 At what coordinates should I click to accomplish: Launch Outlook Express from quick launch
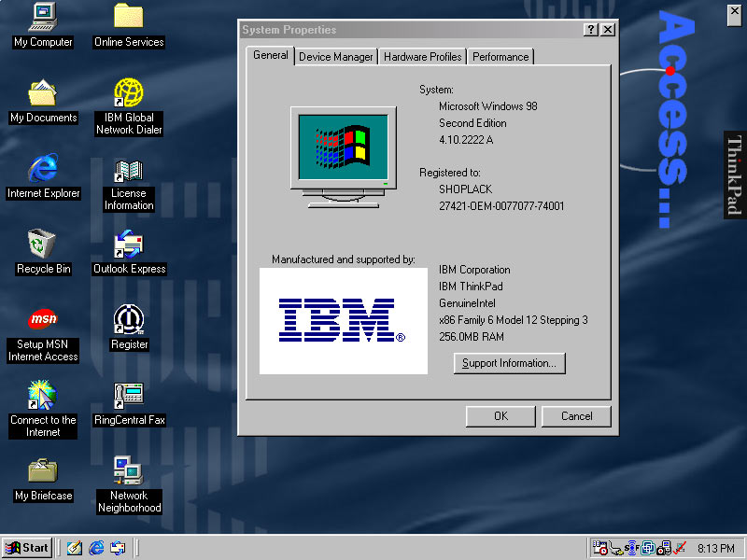tap(118, 548)
